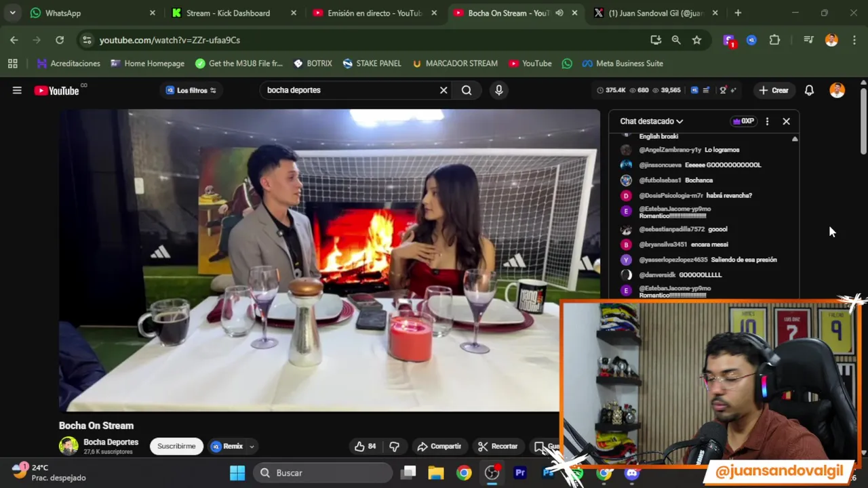Switch to the Juan Sandoval Gil X tab
Image resolution: width=868 pixels, height=488 pixels.
[x=656, y=13]
